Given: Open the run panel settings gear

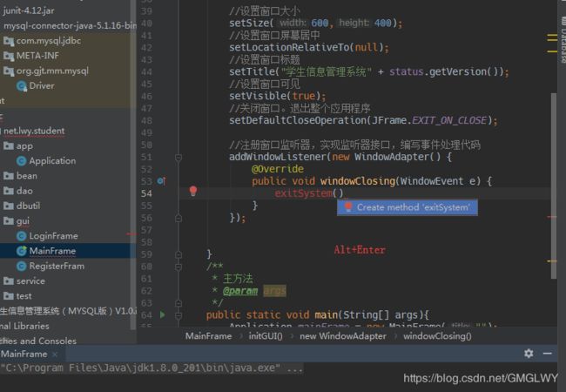Looking at the screenshot, I should pos(529,354).
